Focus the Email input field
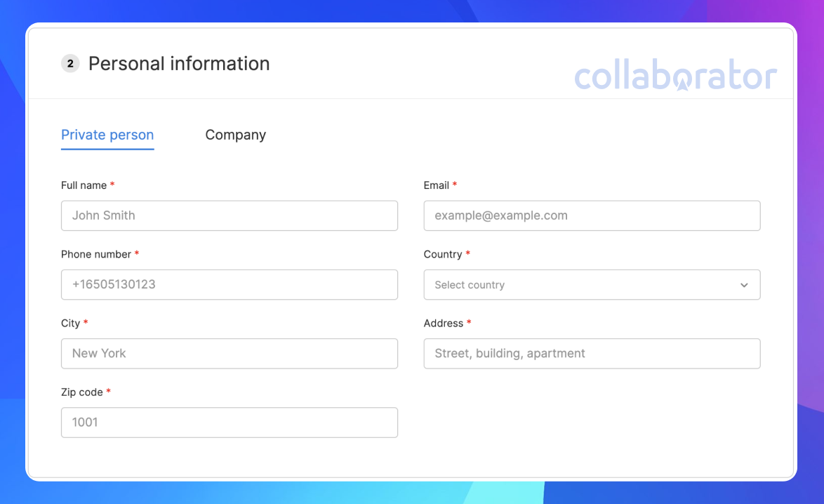 tap(592, 215)
